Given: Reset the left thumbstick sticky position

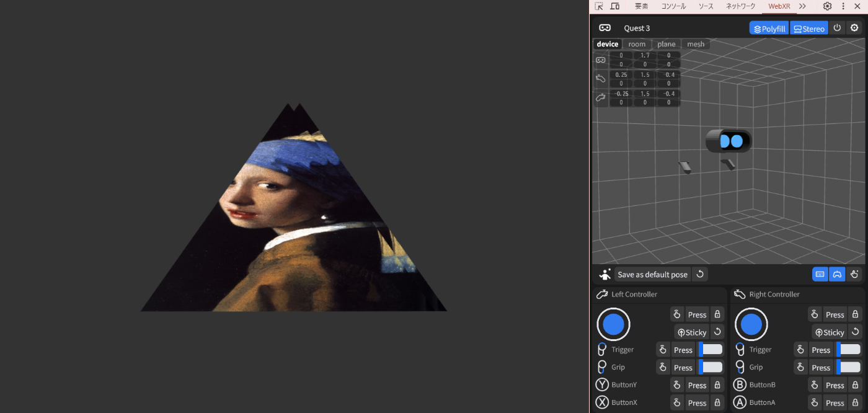Looking at the screenshot, I should coord(717,332).
